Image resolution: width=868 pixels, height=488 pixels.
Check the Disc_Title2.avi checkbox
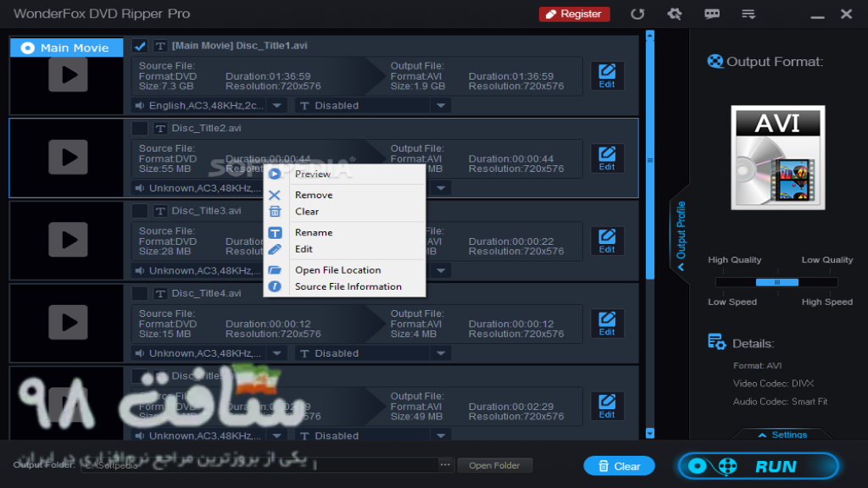click(140, 129)
